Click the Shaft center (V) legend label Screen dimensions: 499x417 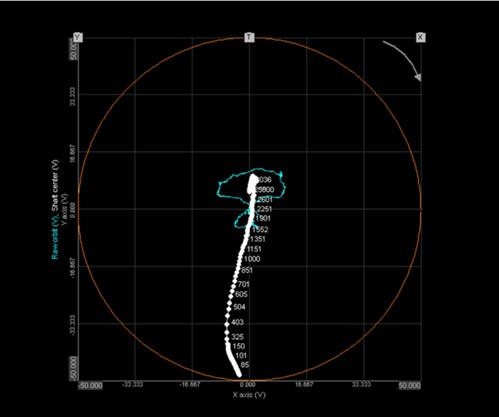(x=55, y=189)
